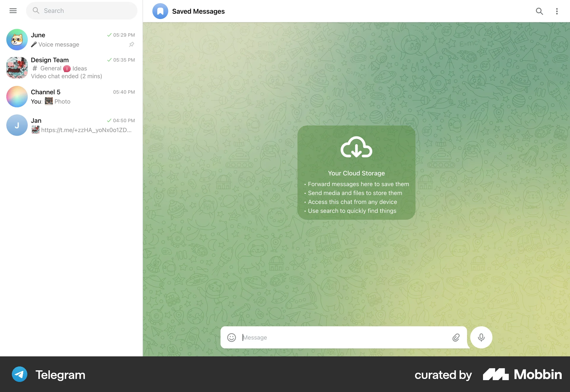The image size is (570, 392).
Task: Attach a file with the paperclip icon
Action: tap(456, 337)
